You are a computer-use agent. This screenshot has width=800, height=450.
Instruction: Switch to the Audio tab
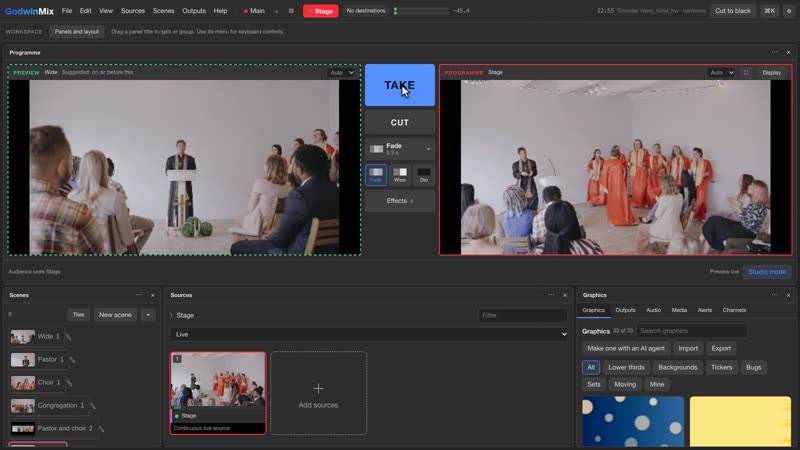tap(653, 310)
